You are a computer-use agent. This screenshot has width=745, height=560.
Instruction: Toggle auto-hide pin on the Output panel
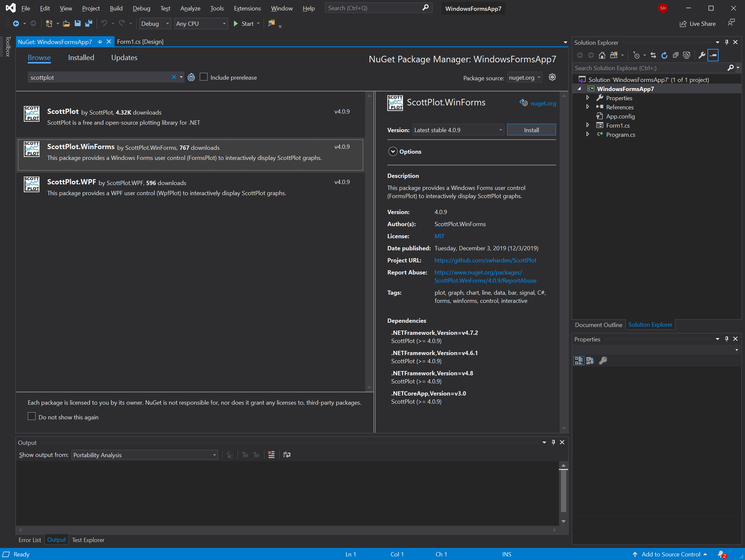(x=553, y=442)
